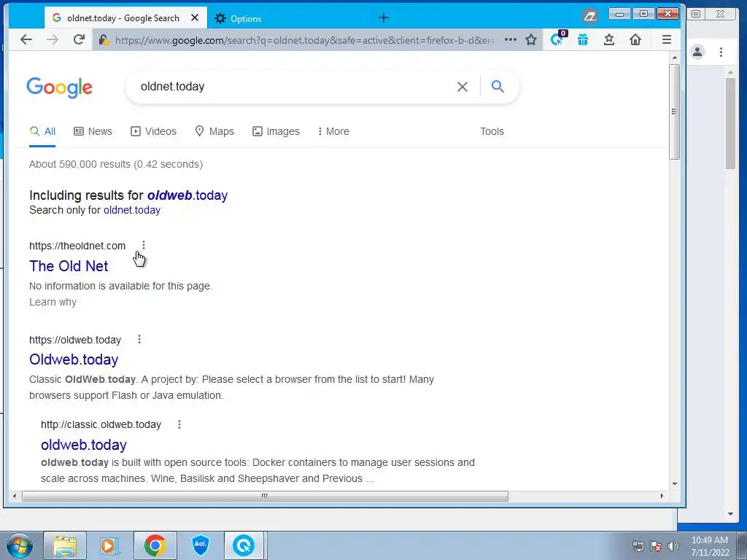Open options for theoldnet.com result
The width and height of the screenshot is (747, 560).
coord(144,245)
